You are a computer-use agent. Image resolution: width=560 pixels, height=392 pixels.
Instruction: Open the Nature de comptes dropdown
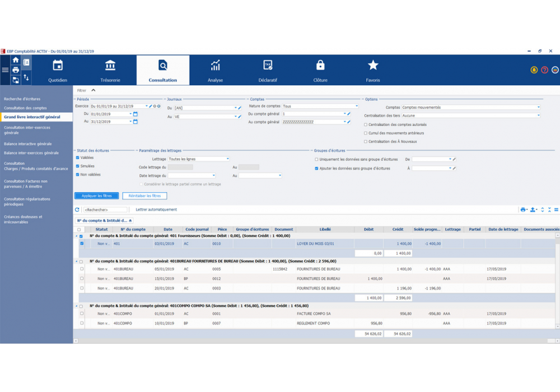(x=356, y=106)
